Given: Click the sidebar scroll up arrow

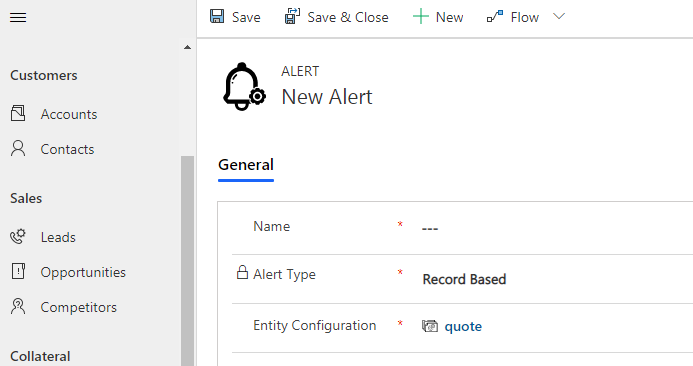Looking at the screenshot, I should (187, 47).
